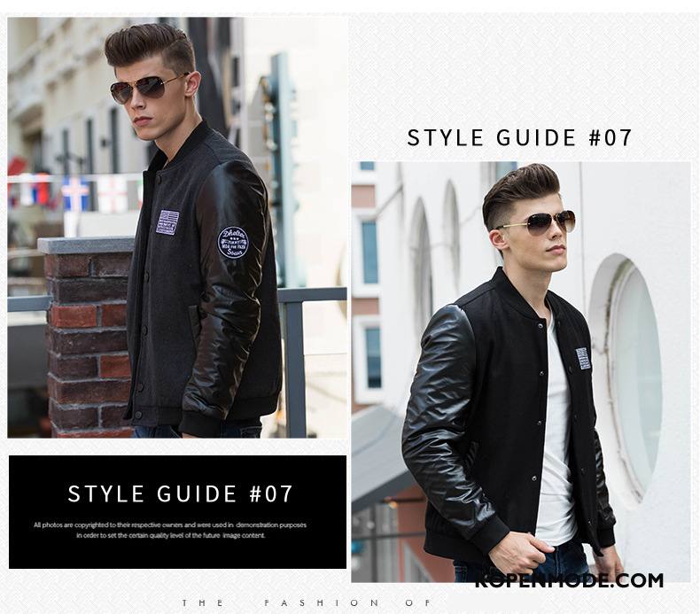Click the hanging flags behind the left model

click(x=72, y=192)
